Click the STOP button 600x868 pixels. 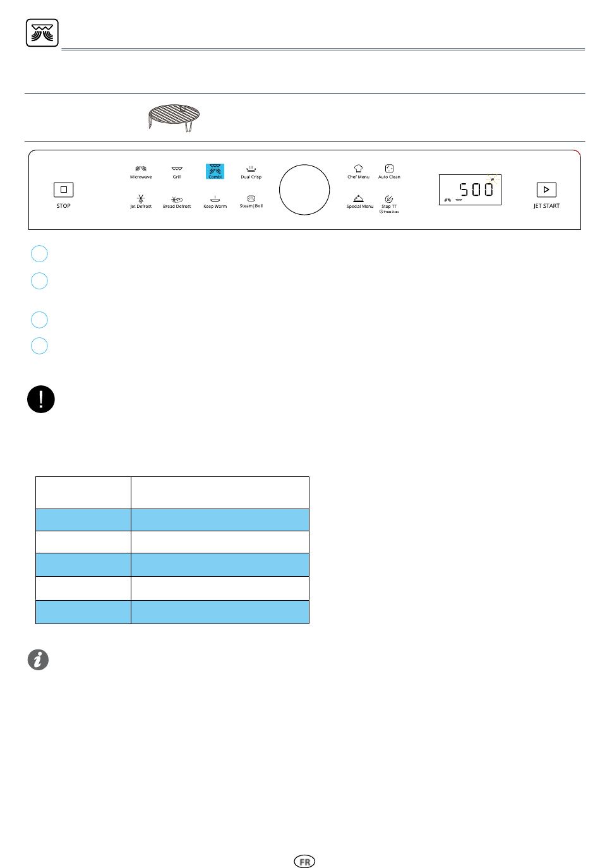(x=63, y=190)
